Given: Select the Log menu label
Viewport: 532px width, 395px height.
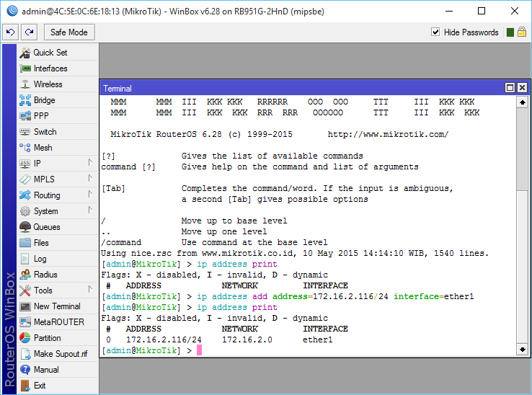Looking at the screenshot, I should (40, 259).
